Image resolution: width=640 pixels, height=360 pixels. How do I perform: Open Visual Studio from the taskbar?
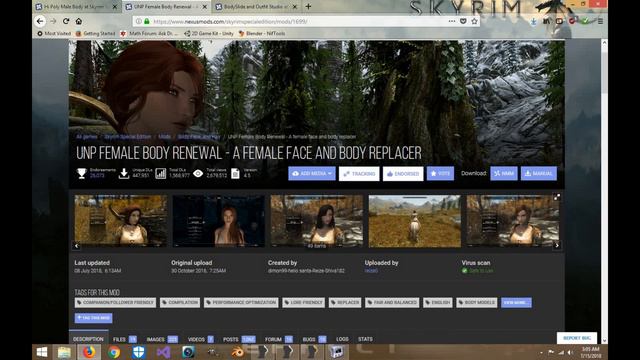163,352
